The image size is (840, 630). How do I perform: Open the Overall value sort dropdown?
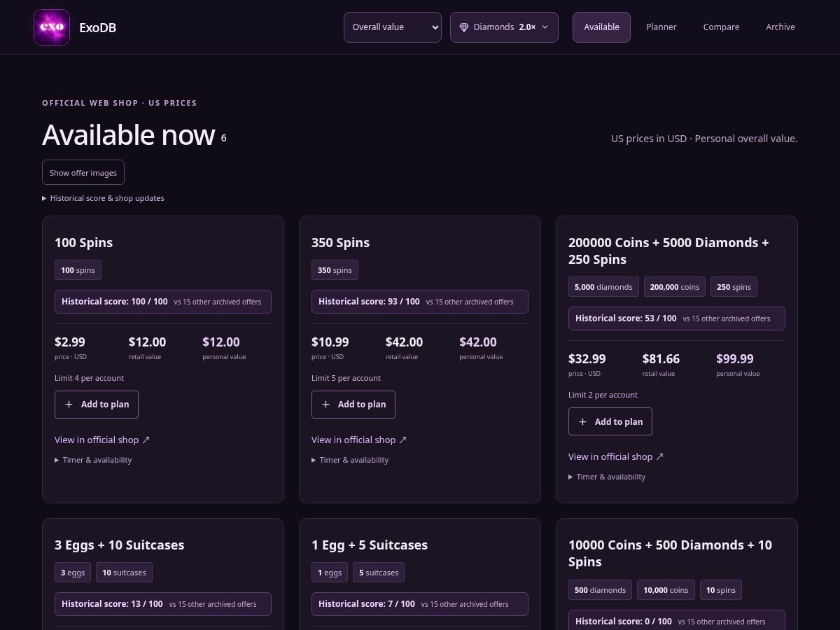coord(393,27)
